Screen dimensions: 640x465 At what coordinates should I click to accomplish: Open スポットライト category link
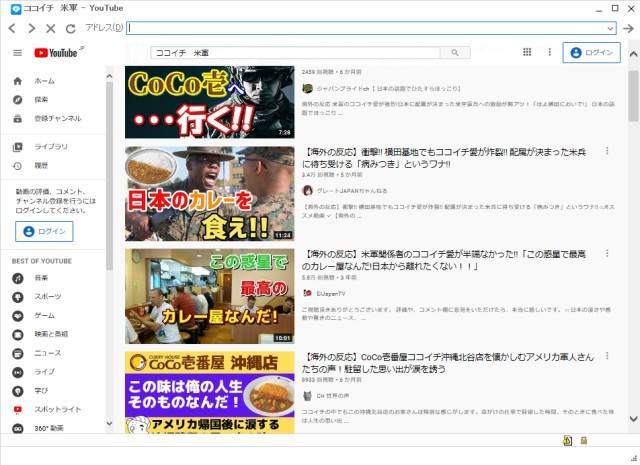pyautogui.click(x=58, y=409)
